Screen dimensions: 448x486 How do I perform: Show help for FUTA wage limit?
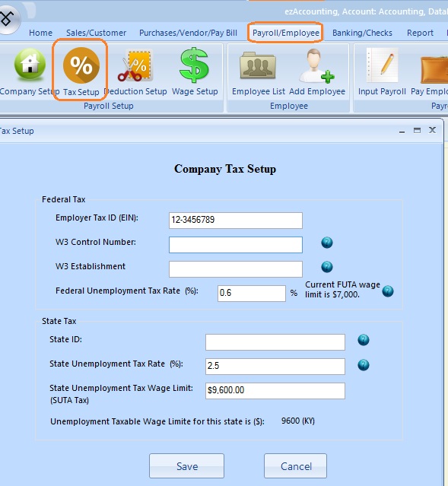click(388, 291)
